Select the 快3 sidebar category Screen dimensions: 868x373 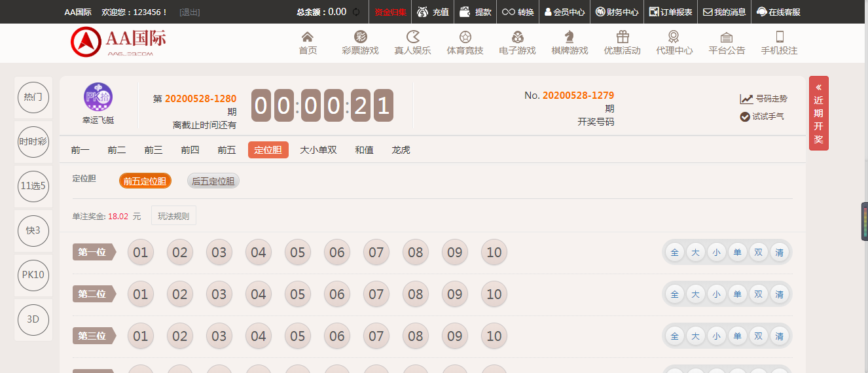pyautogui.click(x=33, y=230)
